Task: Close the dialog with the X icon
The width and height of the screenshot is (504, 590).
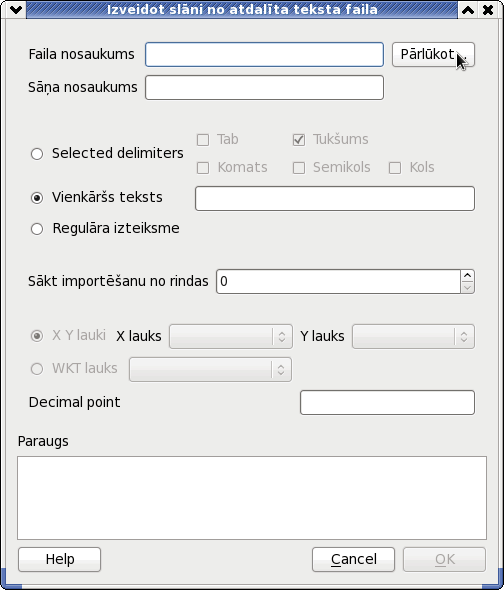Action: (x=488, y=10)
